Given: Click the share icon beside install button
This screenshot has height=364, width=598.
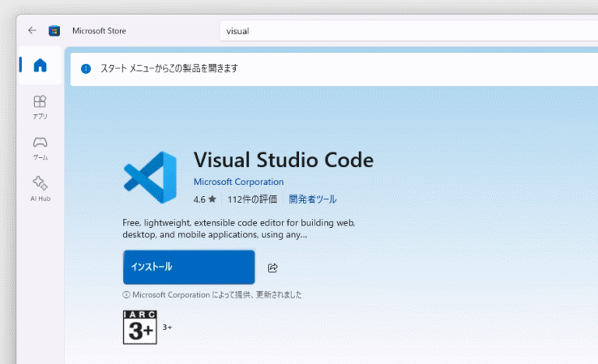Looking at the screenshot, I should pos(273,268).
